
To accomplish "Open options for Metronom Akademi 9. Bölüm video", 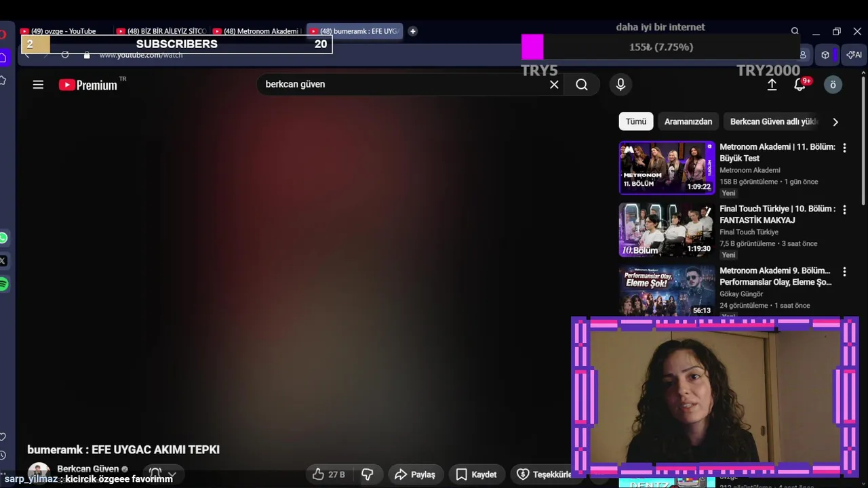I will (x=844, y=272).
